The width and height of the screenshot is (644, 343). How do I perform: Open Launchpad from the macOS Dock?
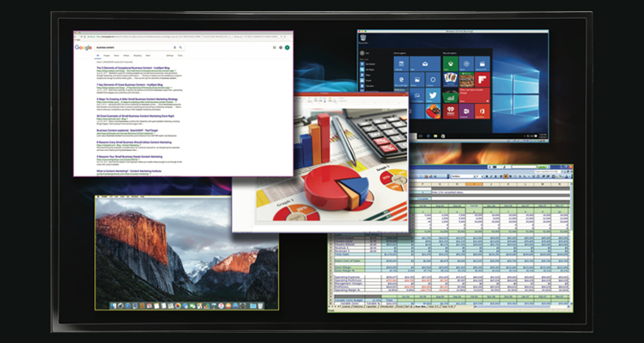coord(120,305)
